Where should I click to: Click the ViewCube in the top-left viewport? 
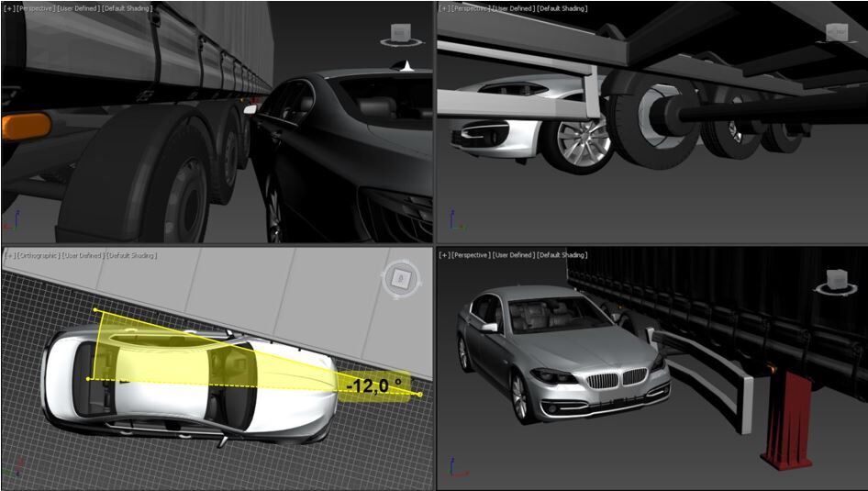pos(399,35)
